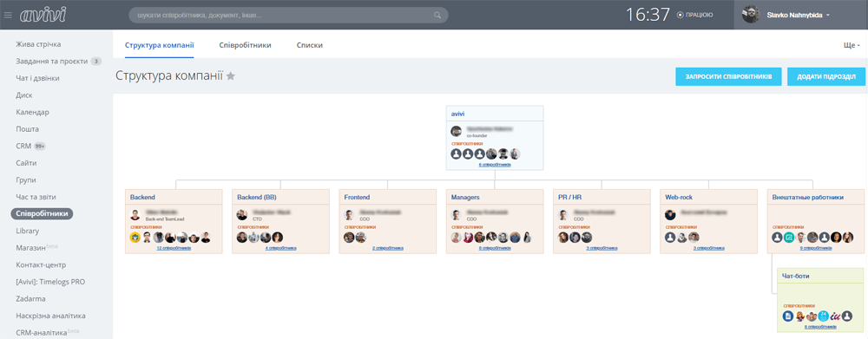Open avivi 6 співробітників link
The image size is (868, 339).
(495, 164)
